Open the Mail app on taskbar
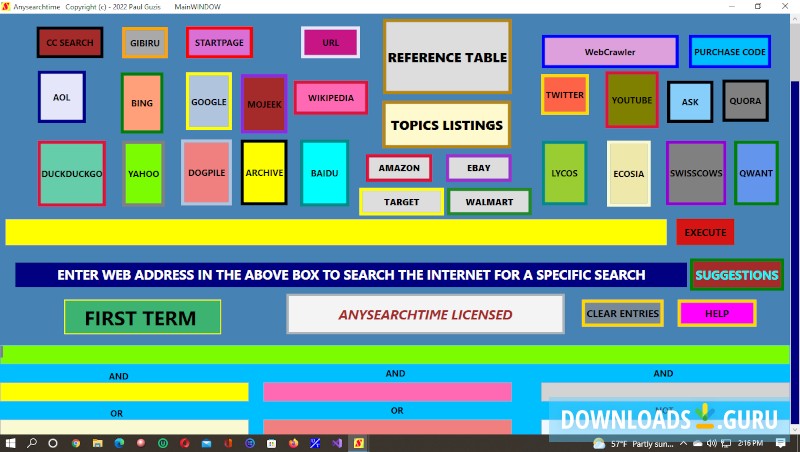This screenshot has height=452, width=800. (206, 443)
